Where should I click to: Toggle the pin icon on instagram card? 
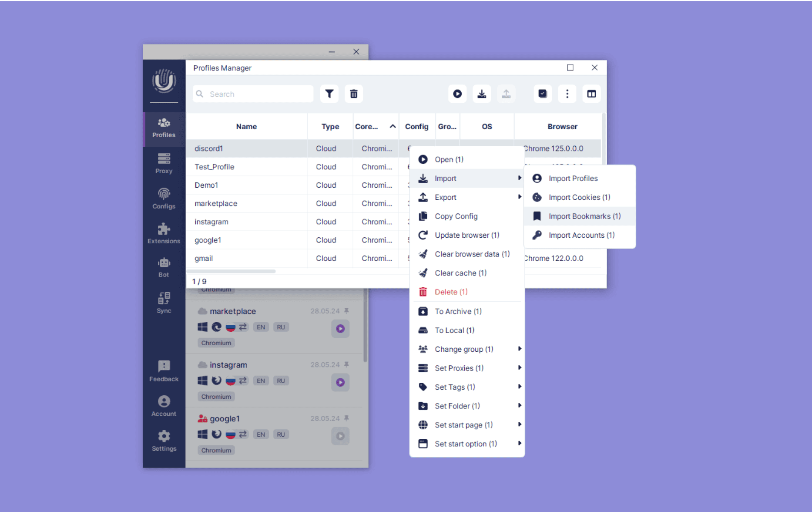pos(347,364)
